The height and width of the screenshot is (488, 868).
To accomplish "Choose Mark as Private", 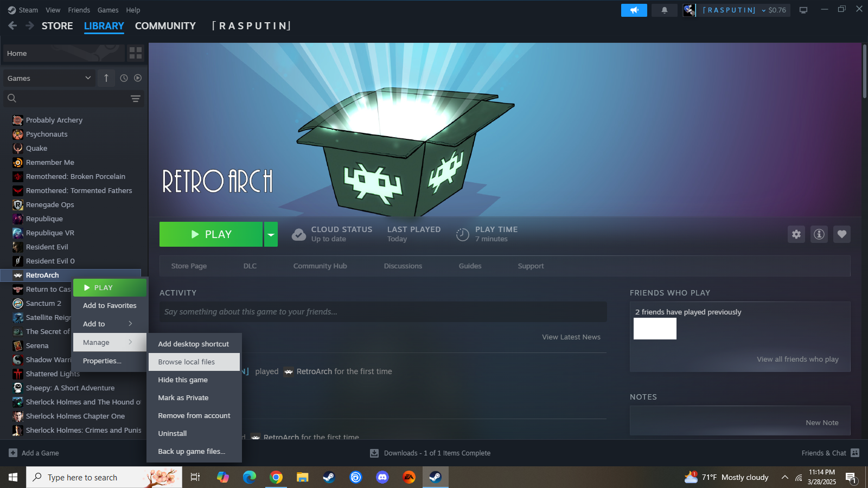I will point(194,397).
